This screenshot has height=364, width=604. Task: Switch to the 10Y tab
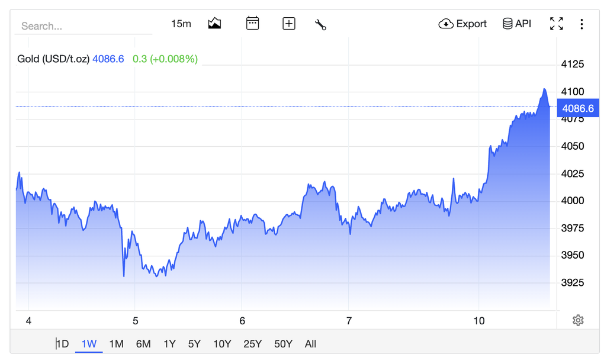[x=222, y=343]
